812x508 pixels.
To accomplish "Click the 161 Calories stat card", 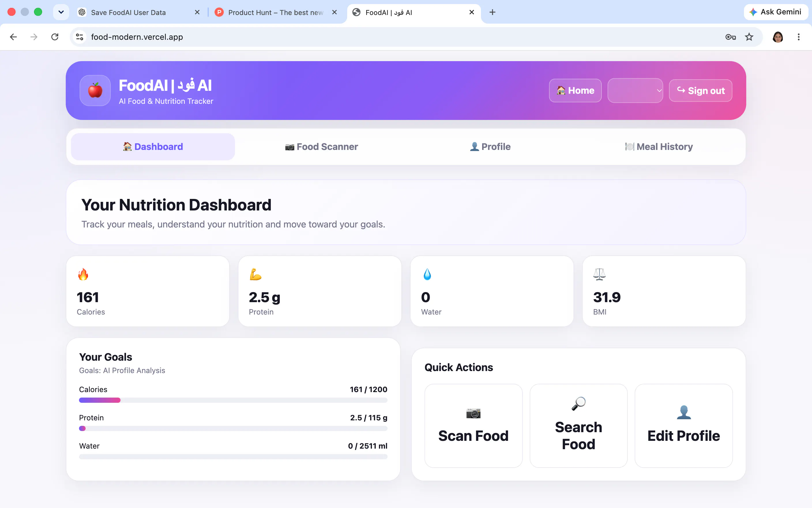I will click(x=148, y=291).
